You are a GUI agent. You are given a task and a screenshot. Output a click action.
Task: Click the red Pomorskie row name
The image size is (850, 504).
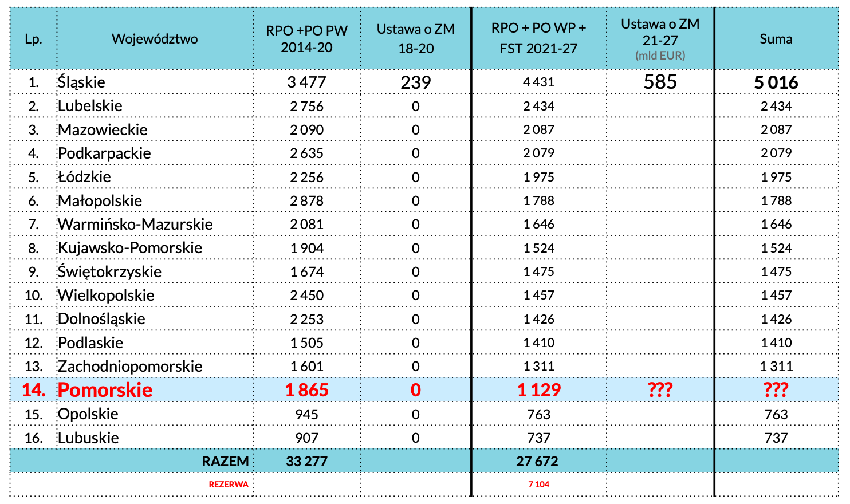(105, 390)
